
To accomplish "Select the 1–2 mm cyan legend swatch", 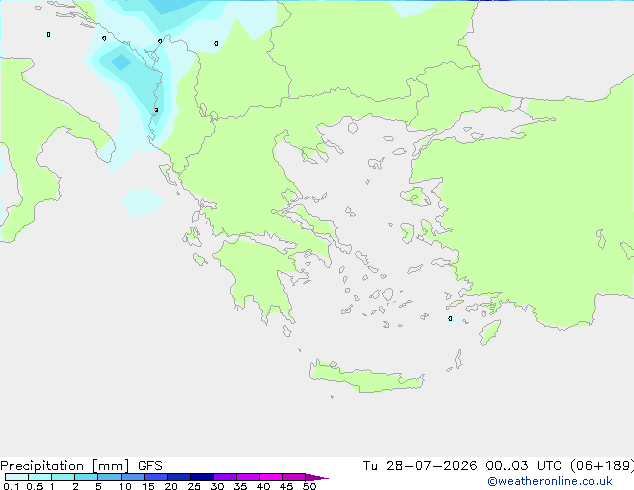I will [63, 477].
